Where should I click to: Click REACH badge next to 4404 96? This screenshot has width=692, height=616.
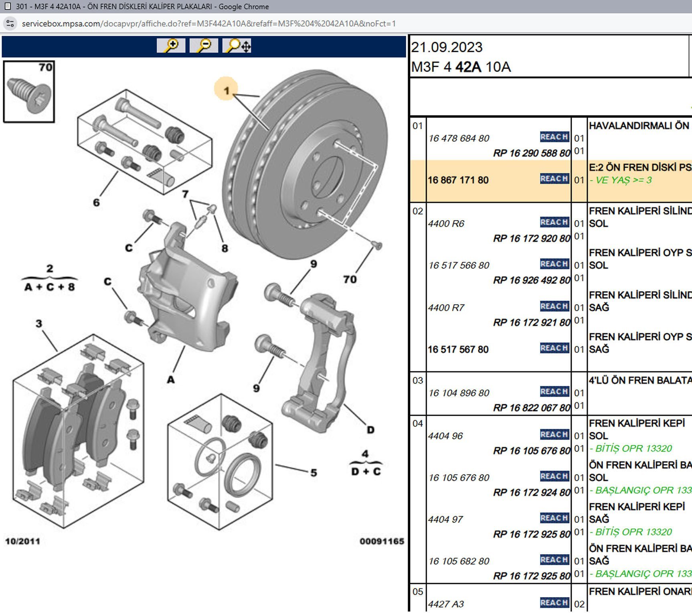tap(554, 435)
